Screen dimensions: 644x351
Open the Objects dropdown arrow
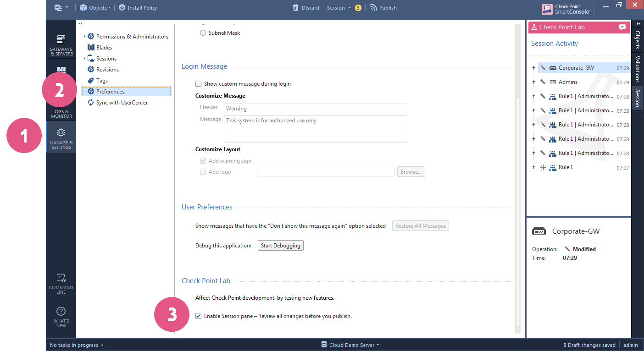(109, 8)
